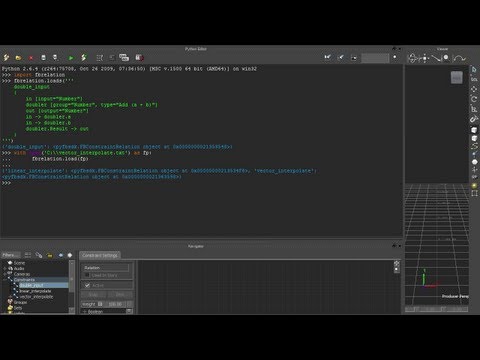This screenshot has height=360, width=480.
Task: Run the script with the green play button
Action: click(71, 58)
